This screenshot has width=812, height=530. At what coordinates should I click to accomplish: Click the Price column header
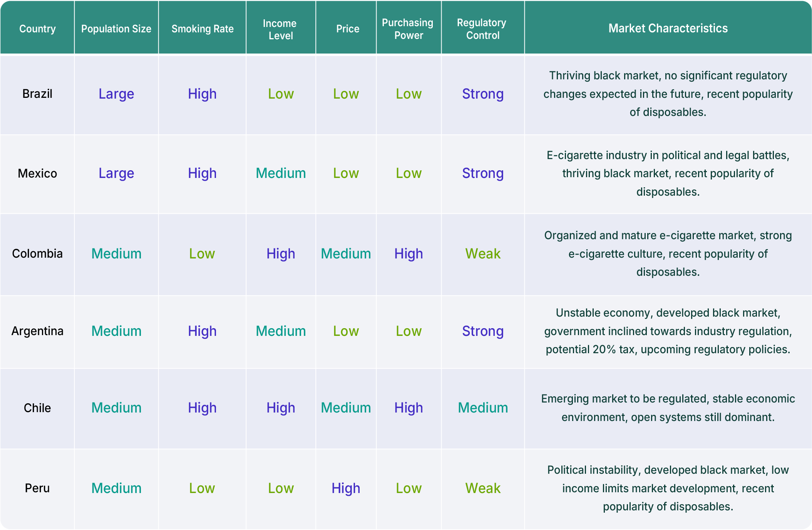point(348,29)
